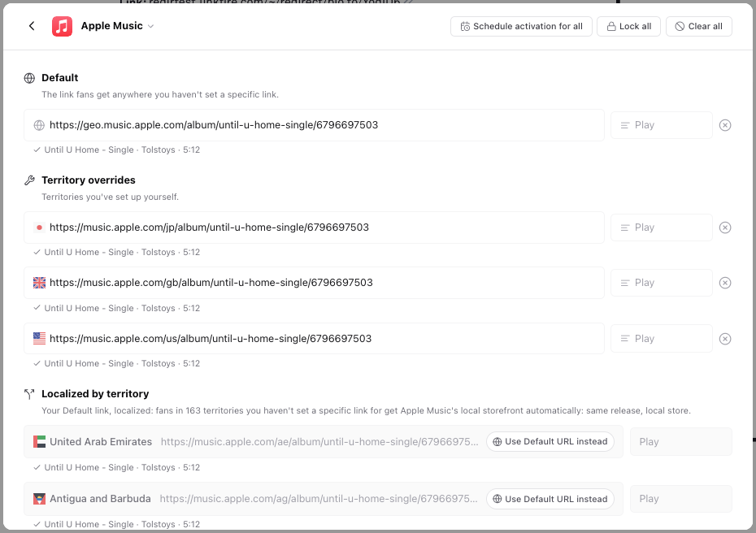The image size is (756, 533).
Task: Click the UK flag icon
Action: 39,283
